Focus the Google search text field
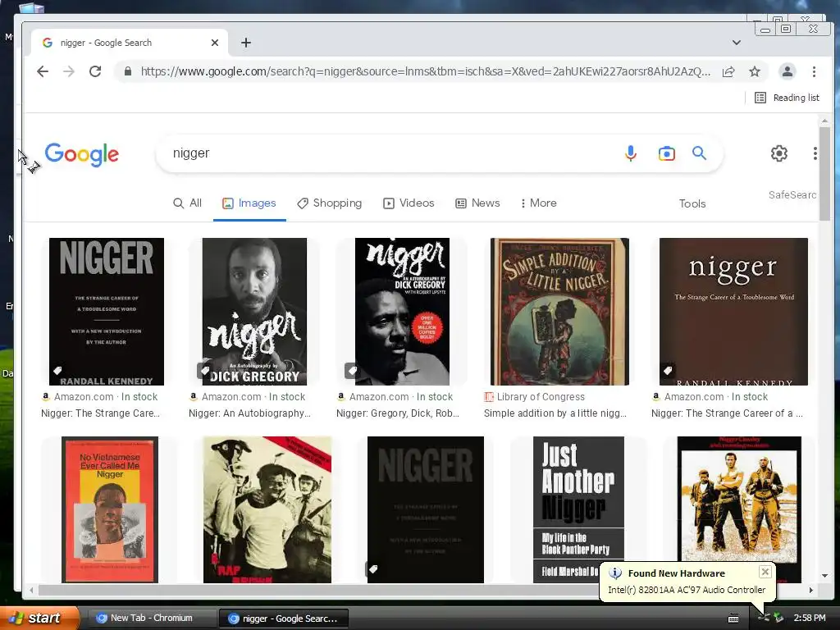The height and width of the screenshot is (630, 840). [x=391, y=153]
